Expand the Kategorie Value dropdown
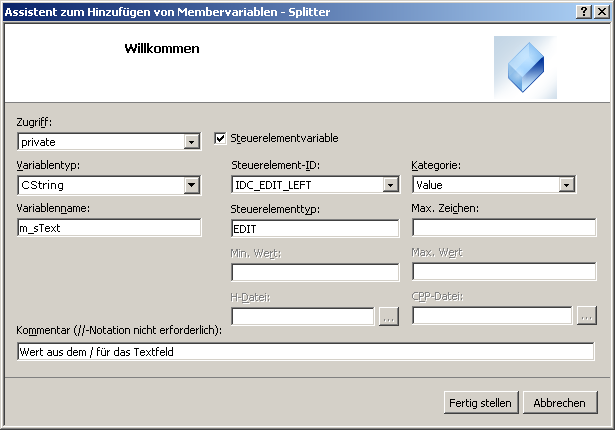 pyautogui.click(x=566, y=185)
